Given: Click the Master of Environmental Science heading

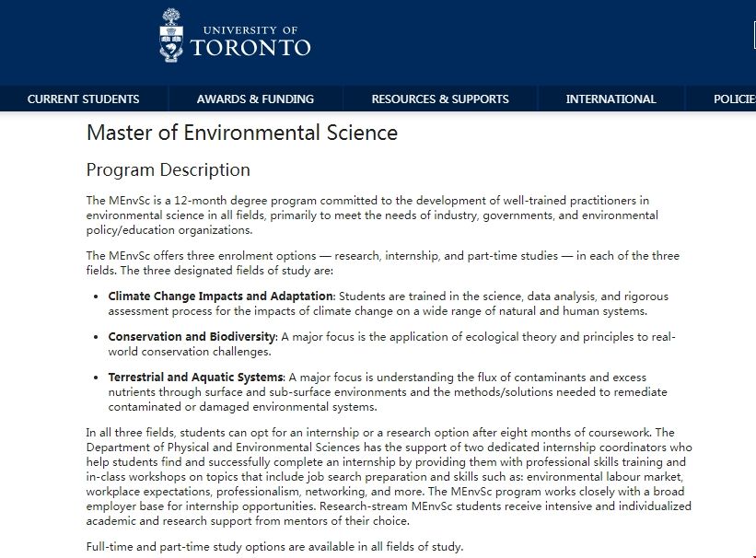Looking at the screenshot, I should point(242,133).
